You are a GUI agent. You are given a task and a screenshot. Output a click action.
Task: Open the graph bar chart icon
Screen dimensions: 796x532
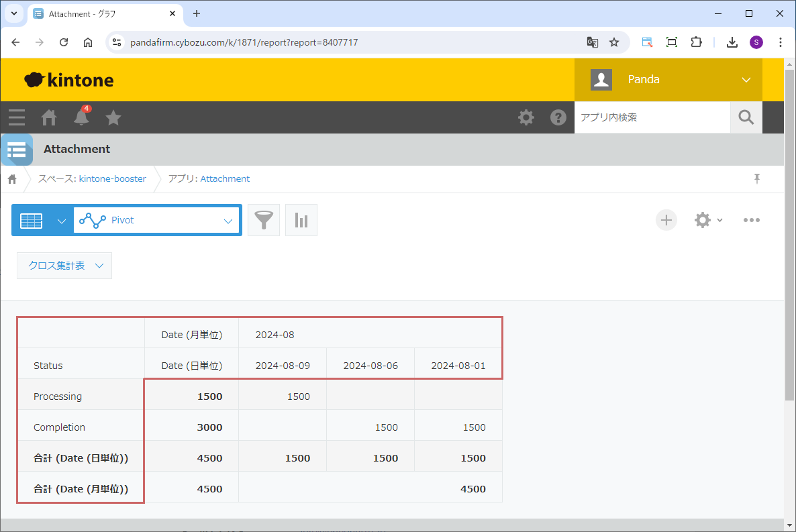301,220
